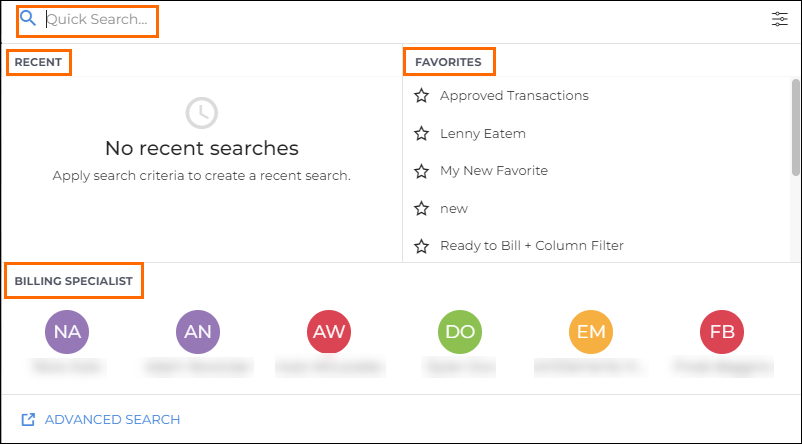Click the Advanced Search external-link icon
The image size is (802, 444).
click(29, 420)
